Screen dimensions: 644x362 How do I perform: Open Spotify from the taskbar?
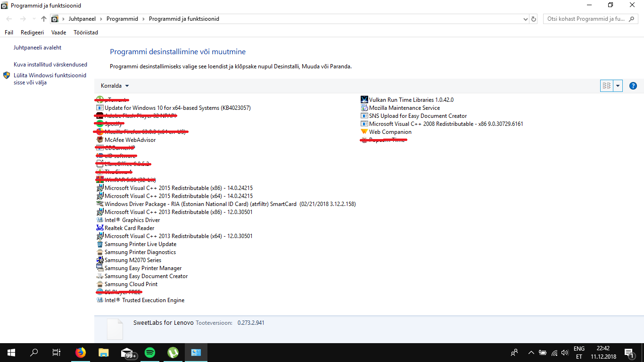pos(150,353)
